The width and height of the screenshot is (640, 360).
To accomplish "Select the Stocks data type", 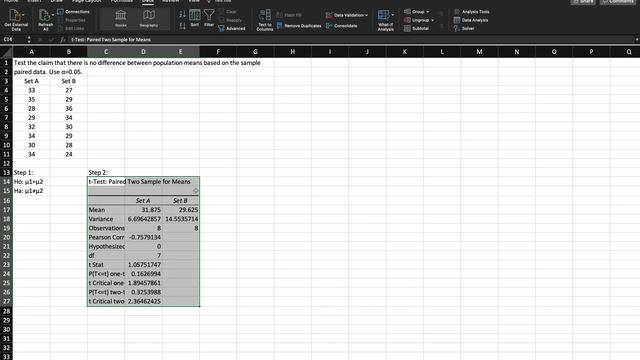I will point(120,18).
